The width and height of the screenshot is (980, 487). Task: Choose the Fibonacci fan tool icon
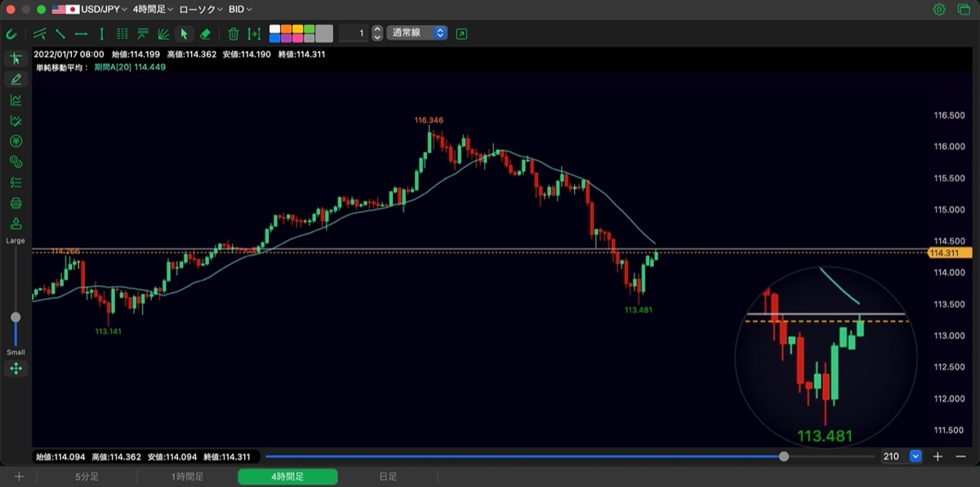click(x=163, y=34)
